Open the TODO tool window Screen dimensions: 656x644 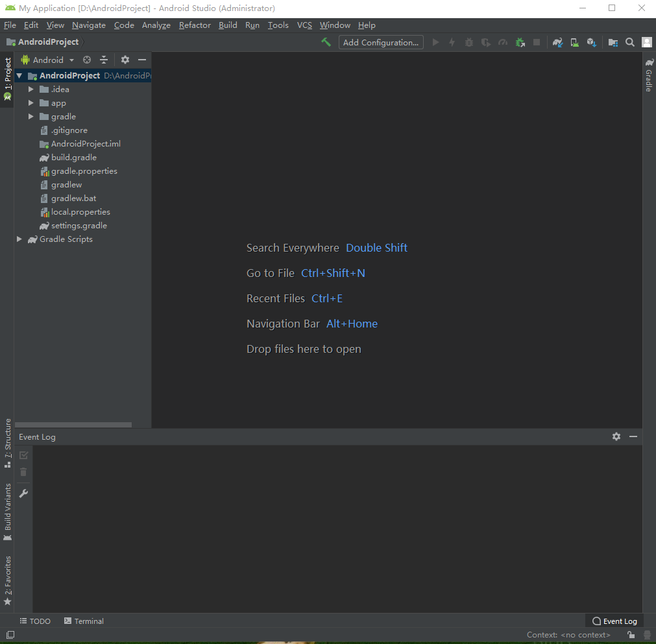coord(35,621)
